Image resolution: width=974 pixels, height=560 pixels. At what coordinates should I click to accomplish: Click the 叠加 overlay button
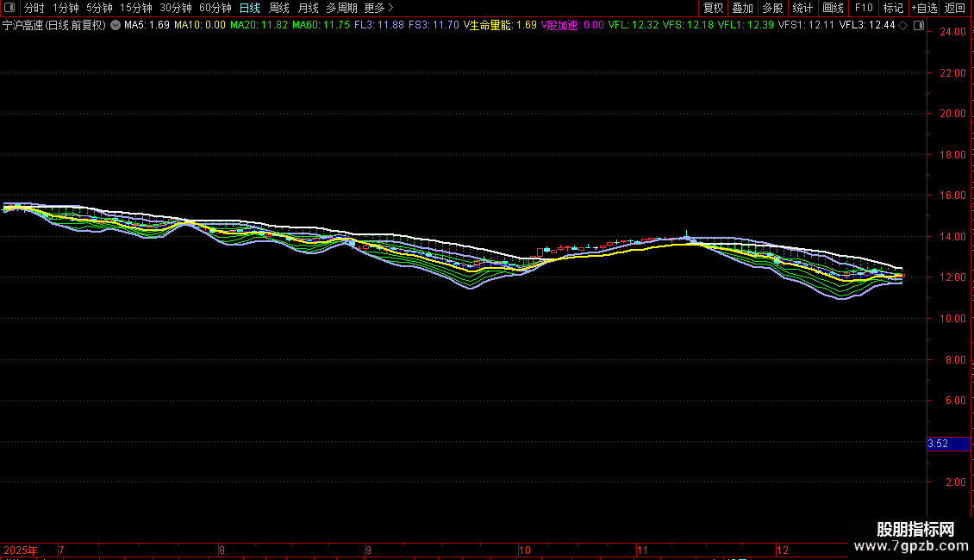pyautogui.click(x=742, y=8)
